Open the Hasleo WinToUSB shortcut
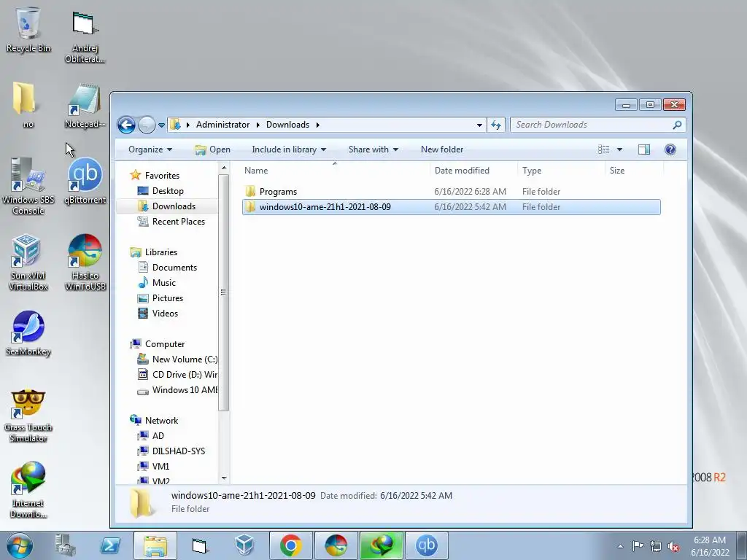 tap(85, 262)
